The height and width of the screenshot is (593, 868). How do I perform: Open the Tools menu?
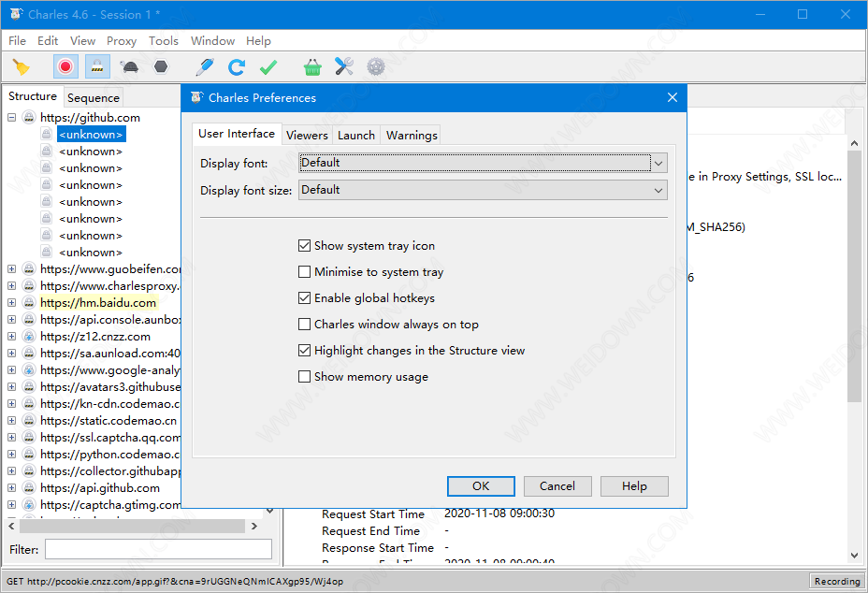point(164,41)
